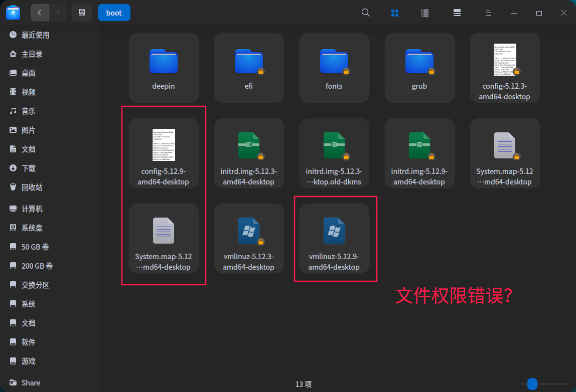Viewport: 576px width, 392px height.
Task: Click the file manager app logo
Action: click(x=13, y=13)
